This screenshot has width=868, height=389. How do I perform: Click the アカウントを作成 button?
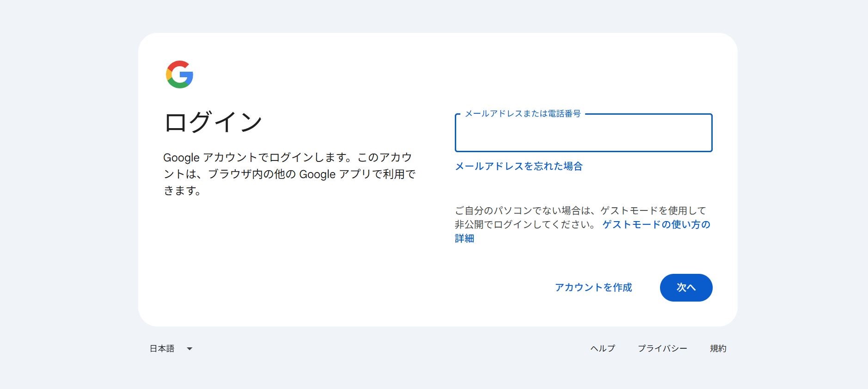[593, 288]
